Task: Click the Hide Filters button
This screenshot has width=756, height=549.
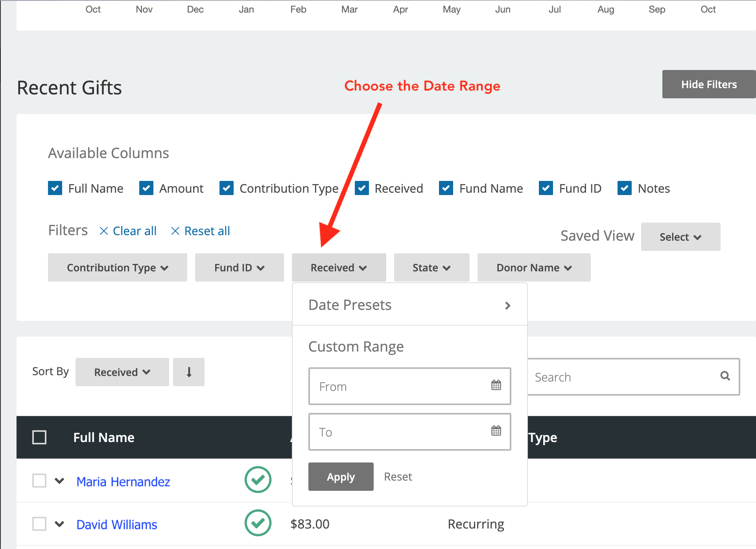Action: tap(709, 85)
